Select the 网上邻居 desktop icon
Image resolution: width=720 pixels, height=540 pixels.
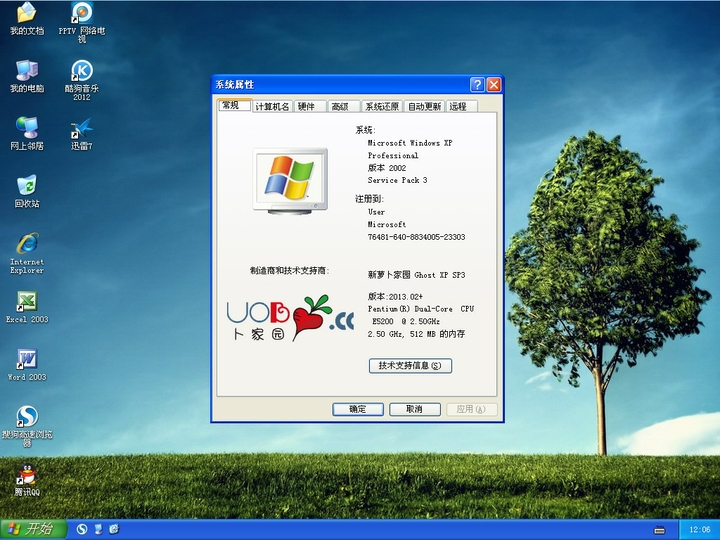[x=27, y=134]
